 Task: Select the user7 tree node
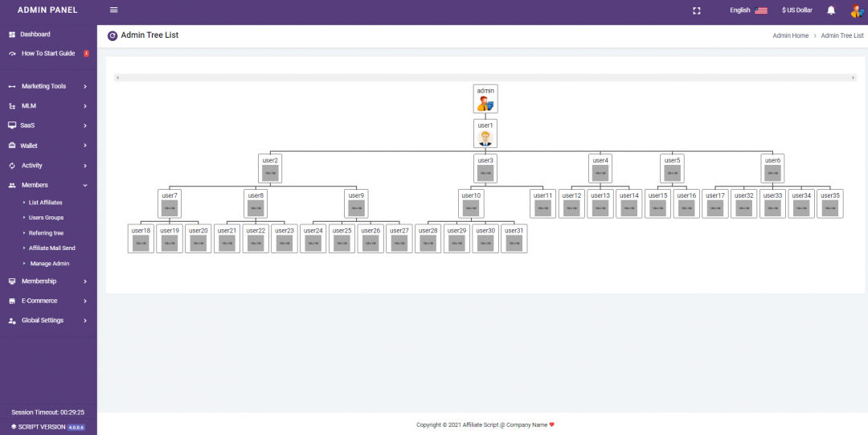pos(170,203)
